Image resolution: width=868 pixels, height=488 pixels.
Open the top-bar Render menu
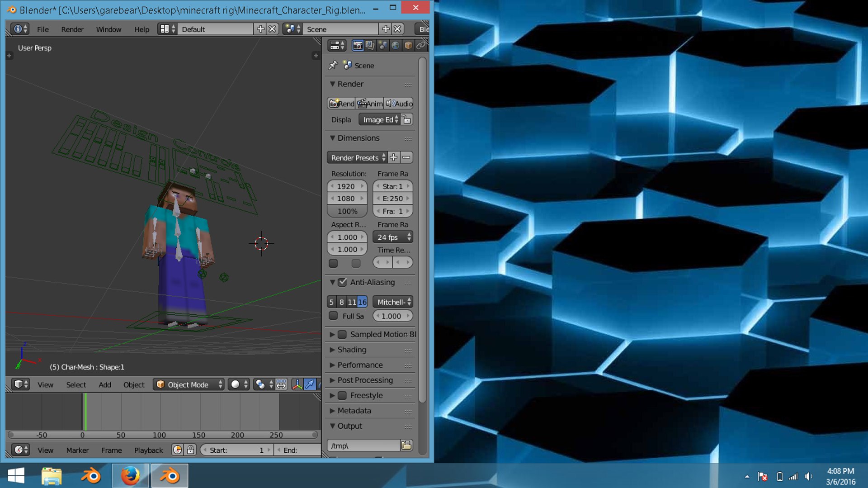pyautogui.click(x=72, y=29)
